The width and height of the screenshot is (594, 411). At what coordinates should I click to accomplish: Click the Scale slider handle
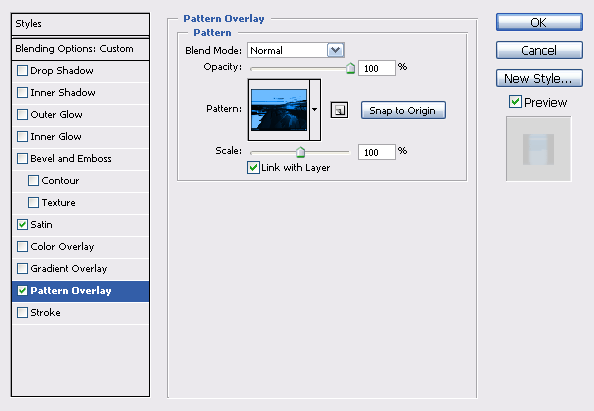point(300,152)
